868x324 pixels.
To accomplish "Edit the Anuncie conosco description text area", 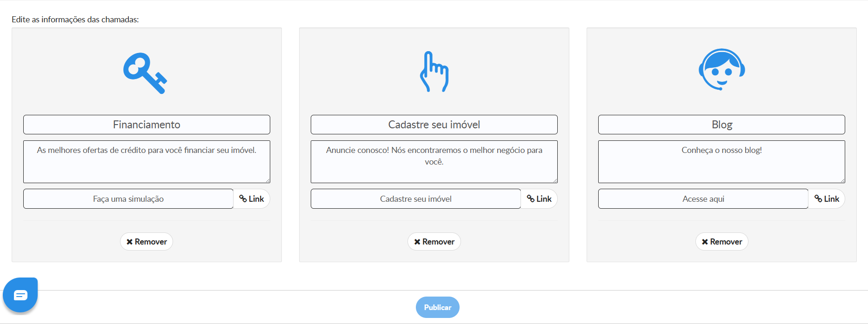I will 434,162.
